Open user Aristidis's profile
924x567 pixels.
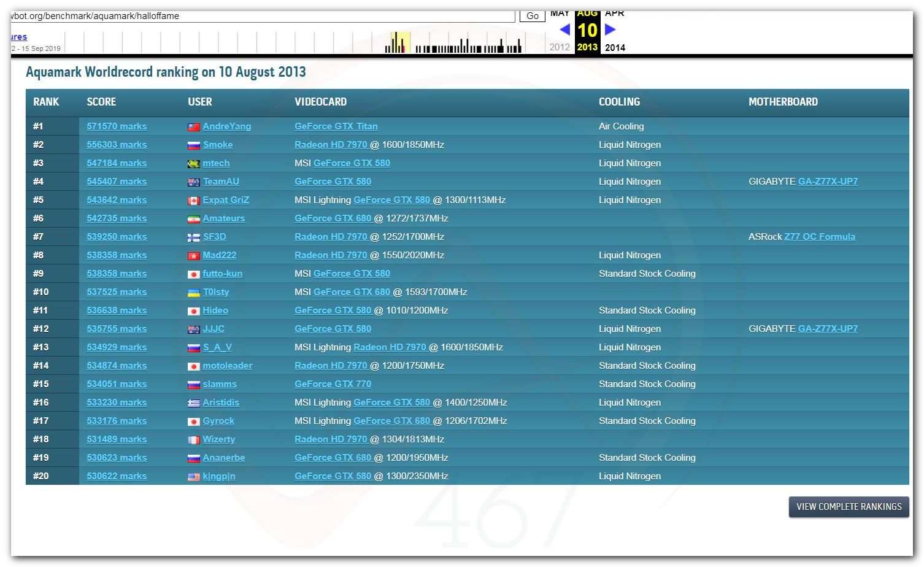221,403
